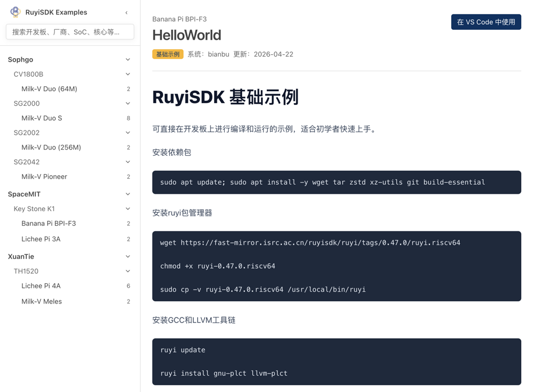533x392 pixels.
Task: Collapse the Sophgo vendor group chevron
Action: click(128, 59)
